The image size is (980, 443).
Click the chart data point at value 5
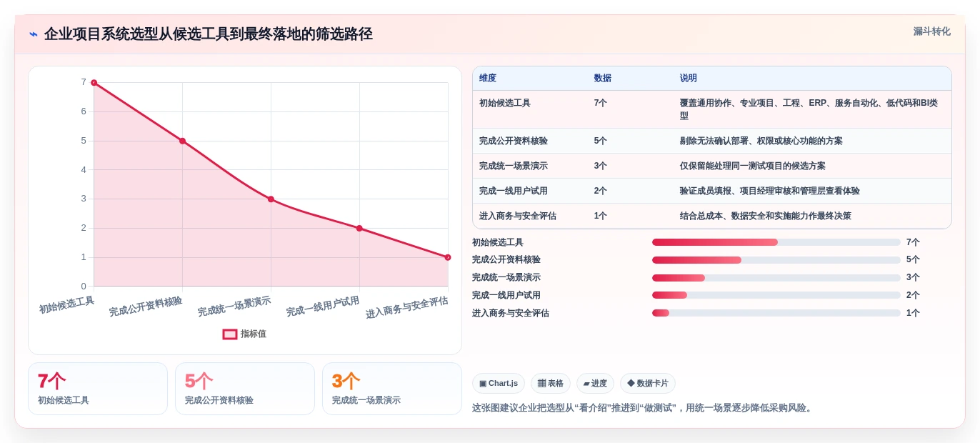[182, 141]
